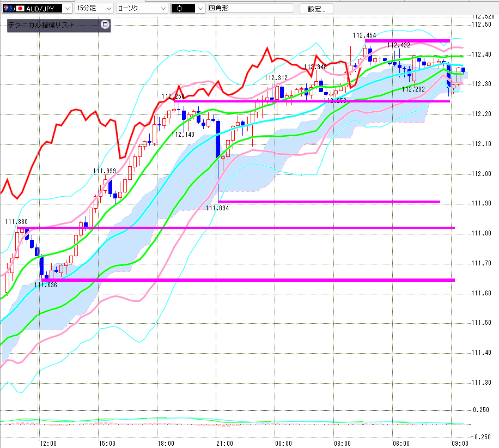Click the 09:00 time axis label

pyautogui.click(x=460, y=444)
